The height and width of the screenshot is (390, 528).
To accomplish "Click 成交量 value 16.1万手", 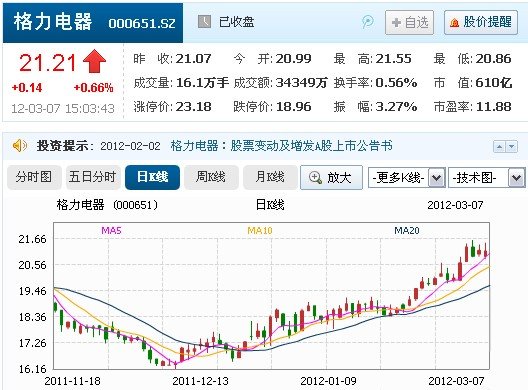I will click(x=202, y=83).
